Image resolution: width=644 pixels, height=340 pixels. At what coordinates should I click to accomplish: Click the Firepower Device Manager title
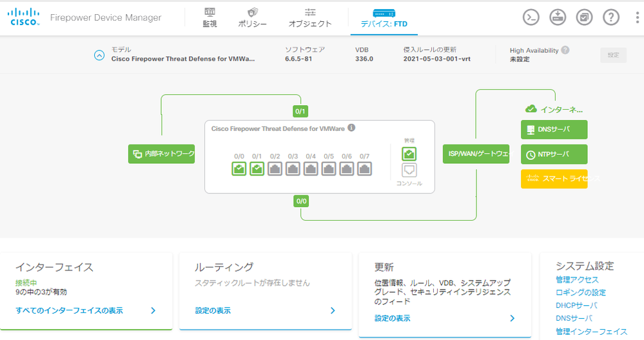[x=106, y=17]
